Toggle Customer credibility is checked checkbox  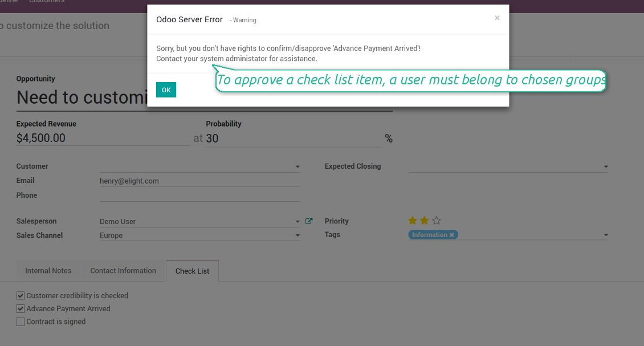(x=21, y=296)
